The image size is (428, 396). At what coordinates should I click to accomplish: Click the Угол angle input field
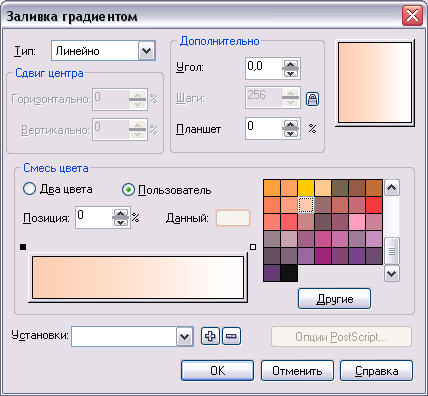pos(264,68)
